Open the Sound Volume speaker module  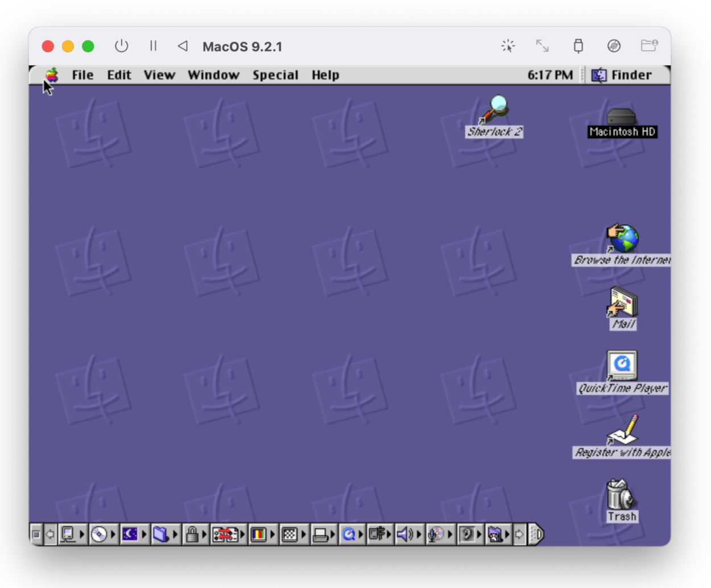[x=410, y=534]
